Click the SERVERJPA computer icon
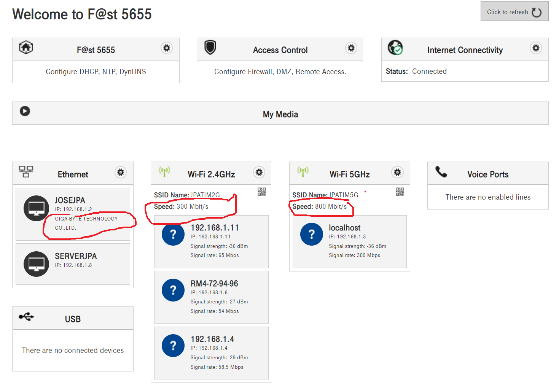 click(x=36, y=264)
